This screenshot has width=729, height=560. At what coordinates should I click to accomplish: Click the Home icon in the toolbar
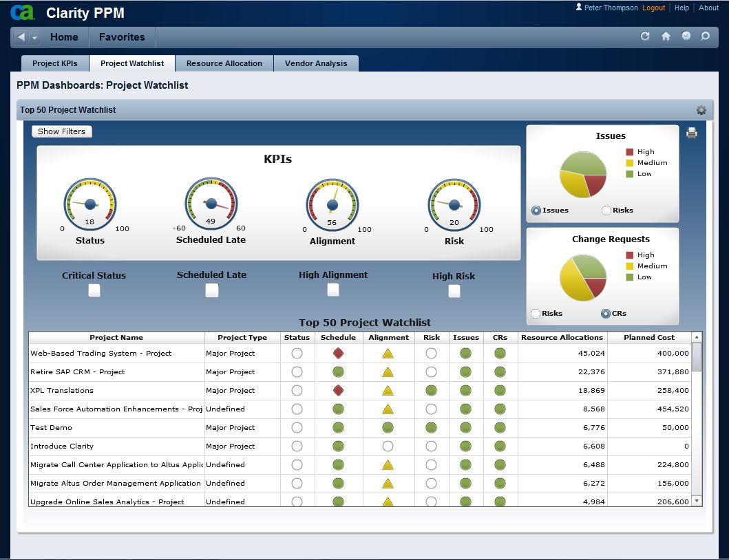[x=665, y=36]
